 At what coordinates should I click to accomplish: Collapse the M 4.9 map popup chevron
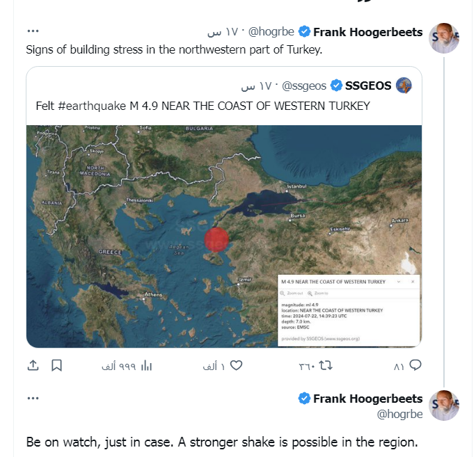click(398, 282)
